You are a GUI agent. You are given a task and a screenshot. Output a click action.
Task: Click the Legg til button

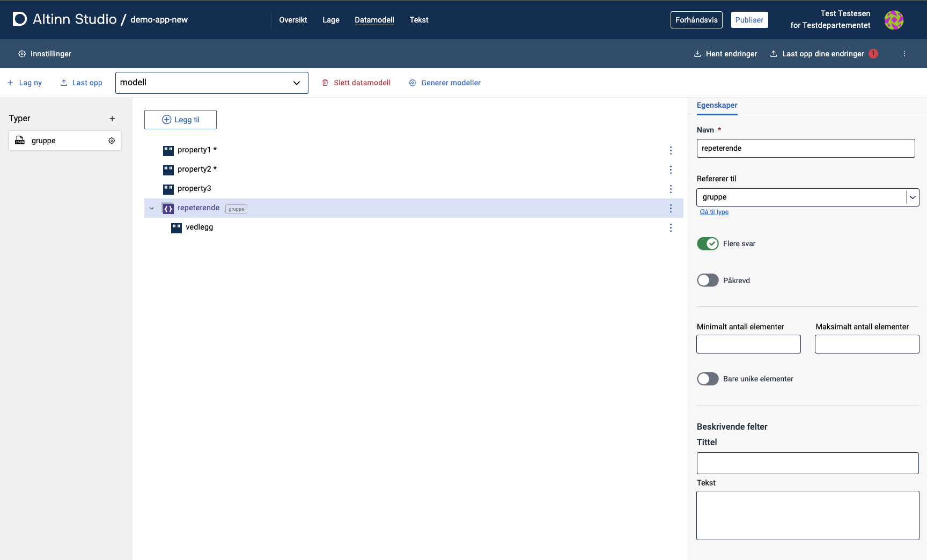point(180,120)
